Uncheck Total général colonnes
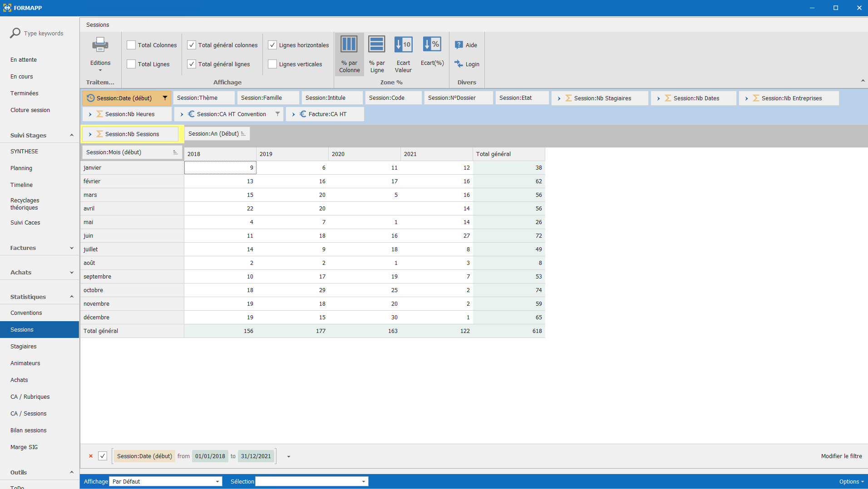This screenshot has width=868, height=489. coord(192,45)
